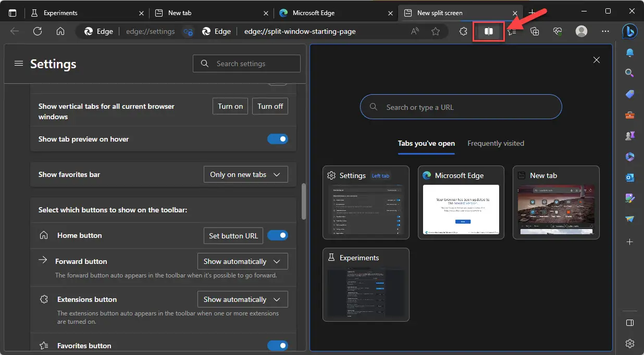Toggle Show tab preview on hover
644x355 pixels.
278,139
